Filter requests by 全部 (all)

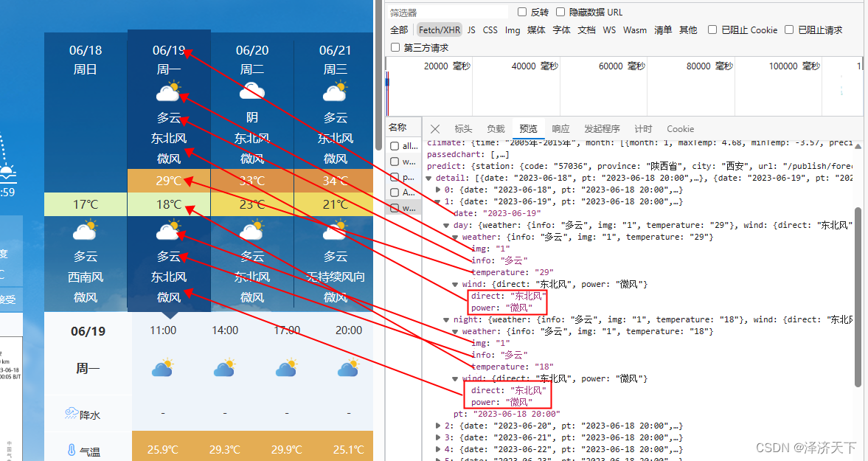[399, 30]
